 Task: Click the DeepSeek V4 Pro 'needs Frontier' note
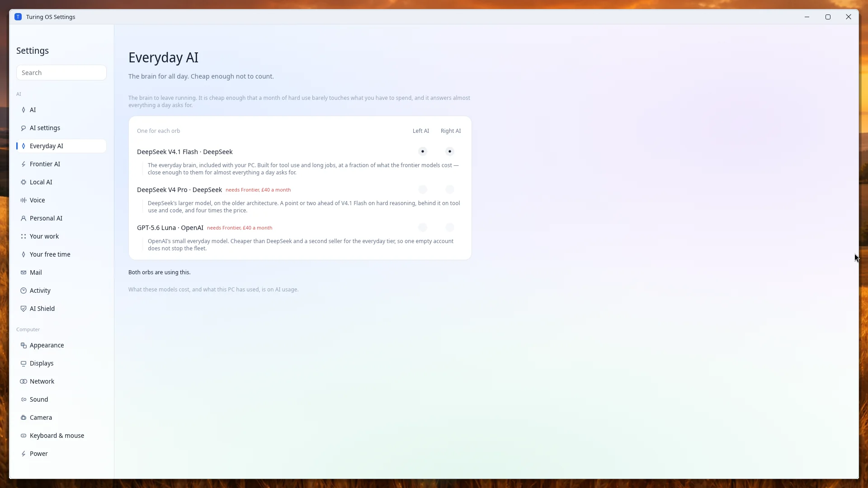[x=258, y=190]
